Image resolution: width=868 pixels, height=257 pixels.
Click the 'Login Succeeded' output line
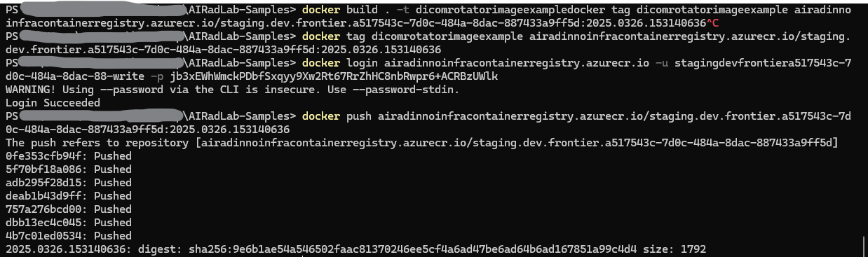[x=53, y=103]
